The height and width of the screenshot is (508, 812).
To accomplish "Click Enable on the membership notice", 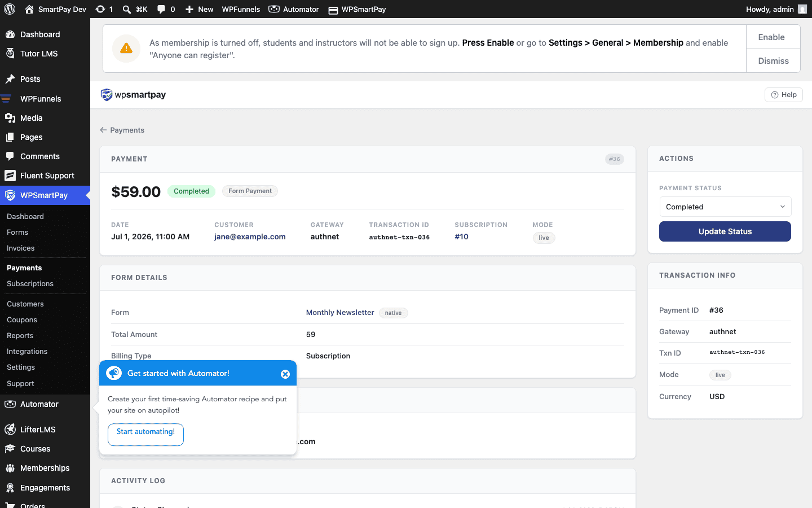I will [773, 37].
